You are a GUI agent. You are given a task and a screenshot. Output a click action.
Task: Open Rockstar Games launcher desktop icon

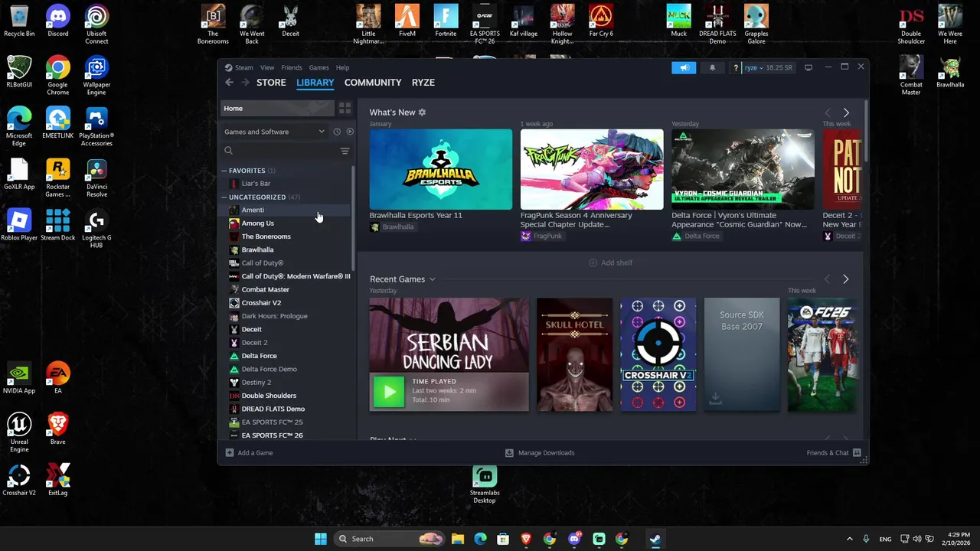(x=57, y=178)
